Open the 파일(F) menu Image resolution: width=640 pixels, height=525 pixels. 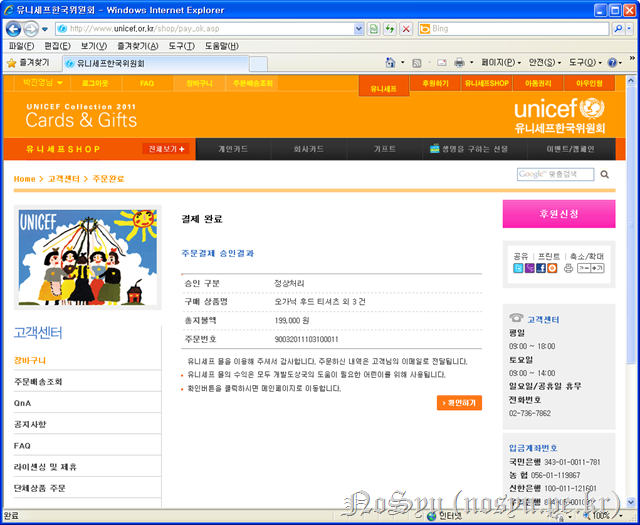pos(21,46)
